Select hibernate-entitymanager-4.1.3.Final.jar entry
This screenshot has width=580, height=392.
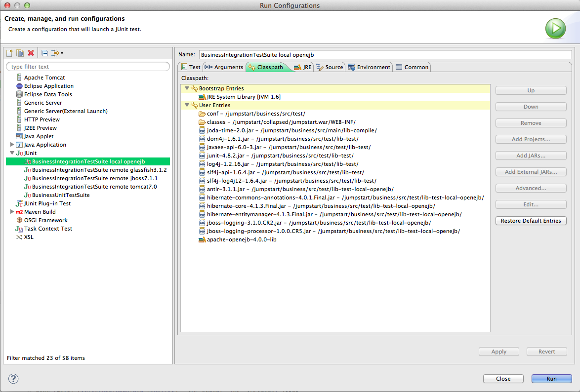pyautogui.click(x=331, y=214)
